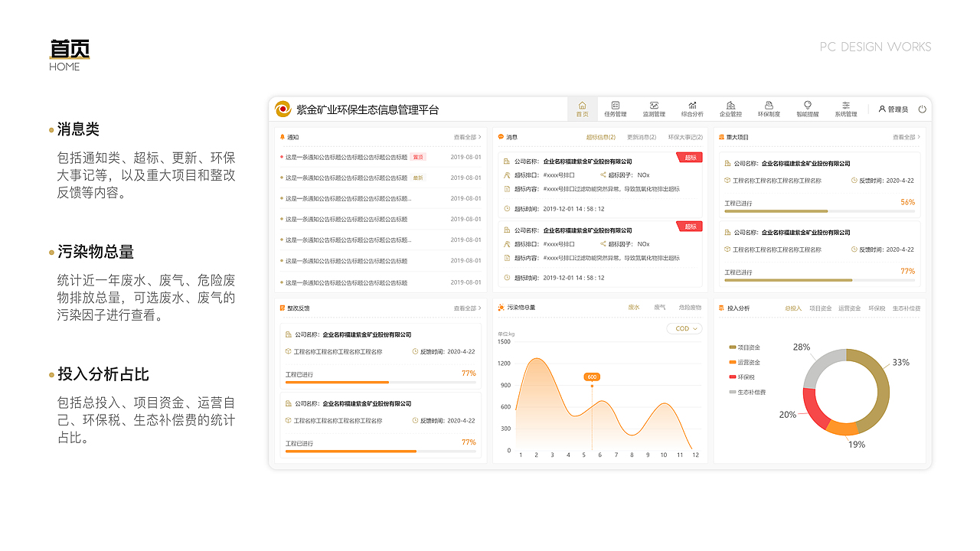
Task: Click 查看全部 in the 通知 panel
Action: (x=468, y=137)
